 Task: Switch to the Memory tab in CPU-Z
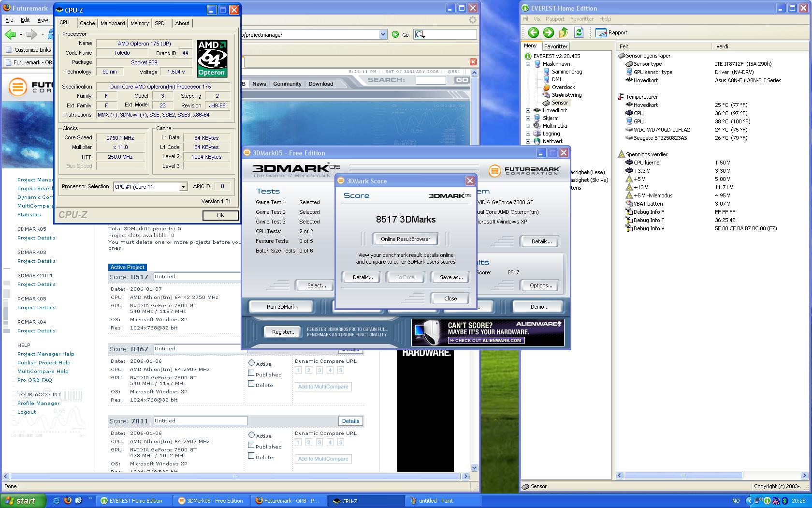tap(140, 23)
